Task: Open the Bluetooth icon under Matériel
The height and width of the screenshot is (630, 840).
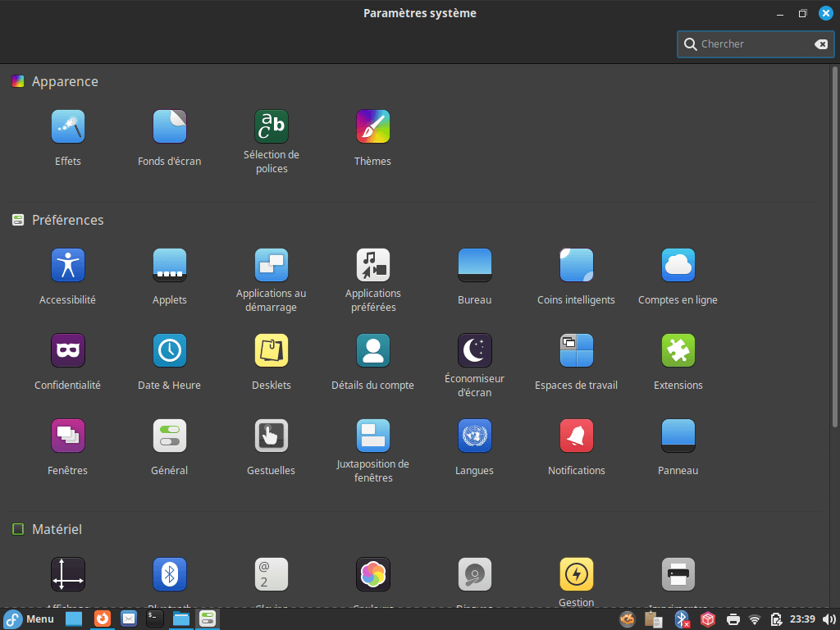Action: click(x=169, y=574)
